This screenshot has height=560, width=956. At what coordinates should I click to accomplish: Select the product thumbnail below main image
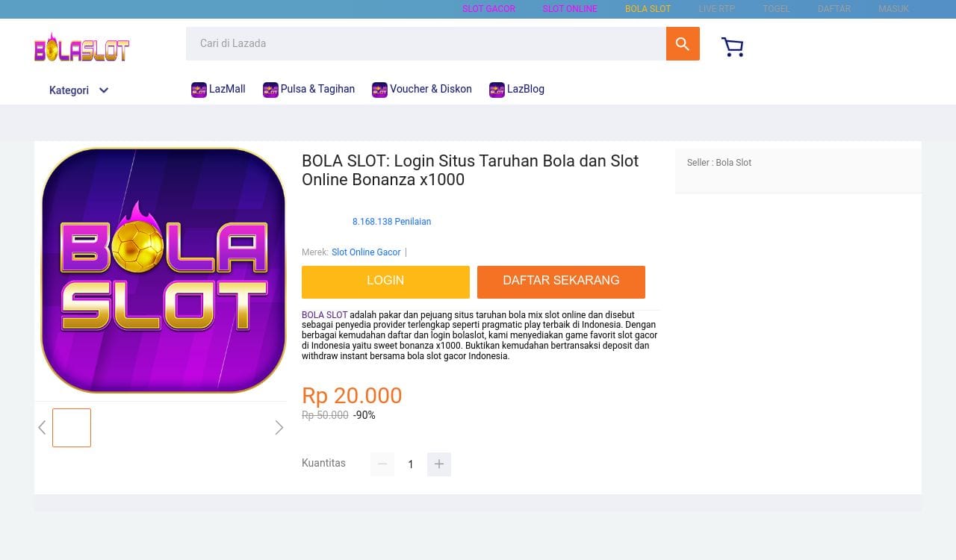[72, 428]
